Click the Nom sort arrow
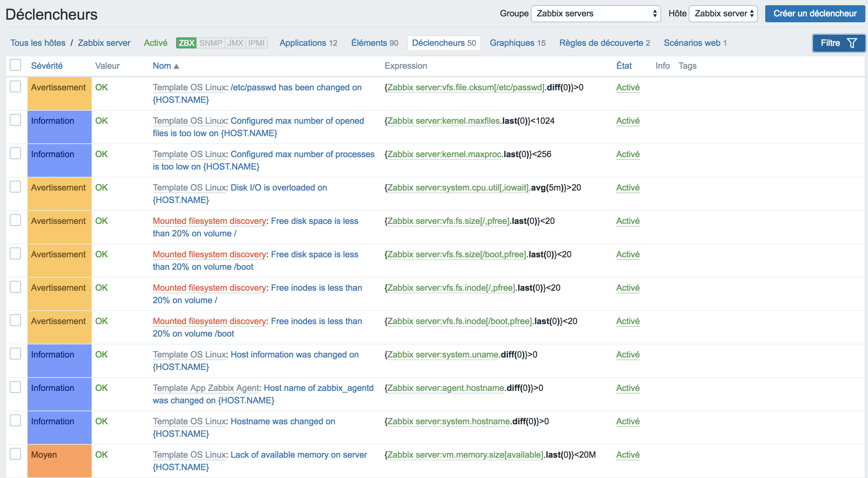Image resolution: width=868 pixels, height=478 pixels. (x=176, y=66)
